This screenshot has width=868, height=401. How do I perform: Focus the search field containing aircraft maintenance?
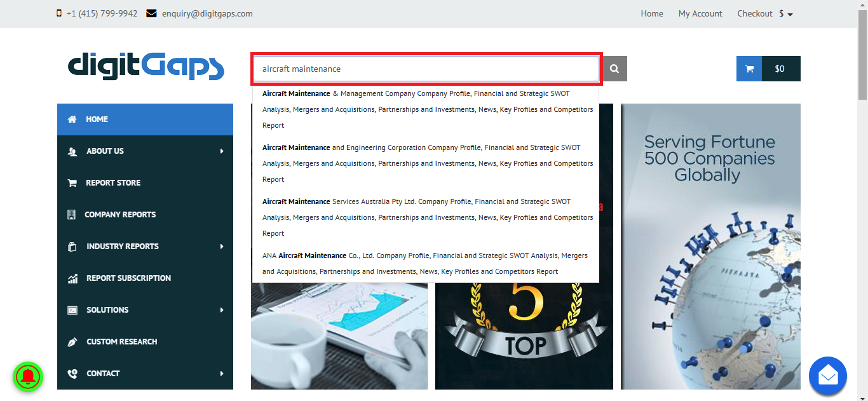426,69
